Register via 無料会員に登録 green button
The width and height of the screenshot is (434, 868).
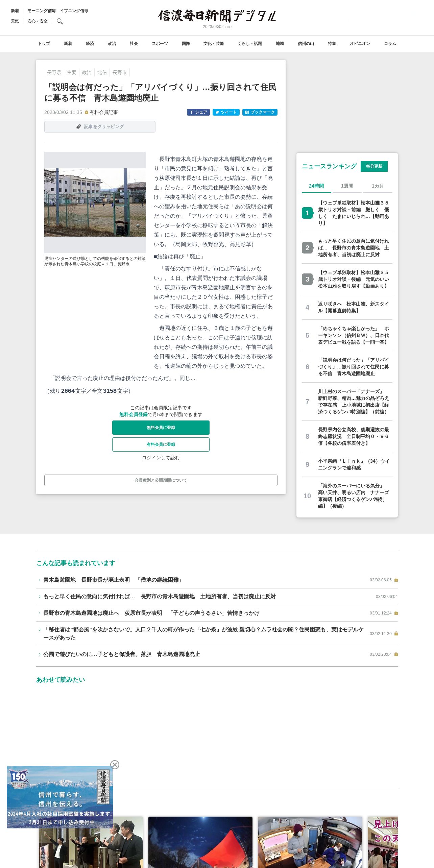(x=161, y=428)
